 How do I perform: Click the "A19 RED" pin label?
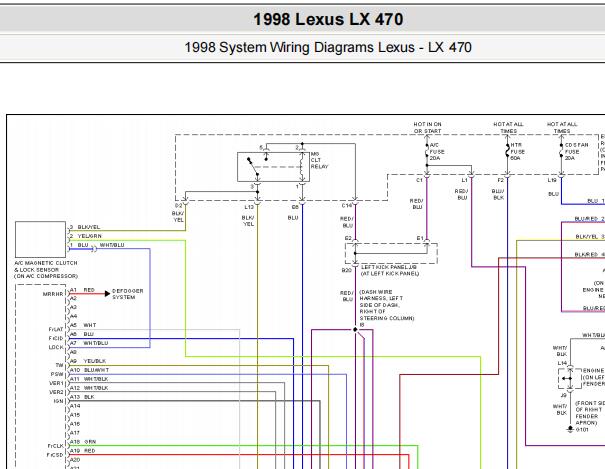coord(83,450)
